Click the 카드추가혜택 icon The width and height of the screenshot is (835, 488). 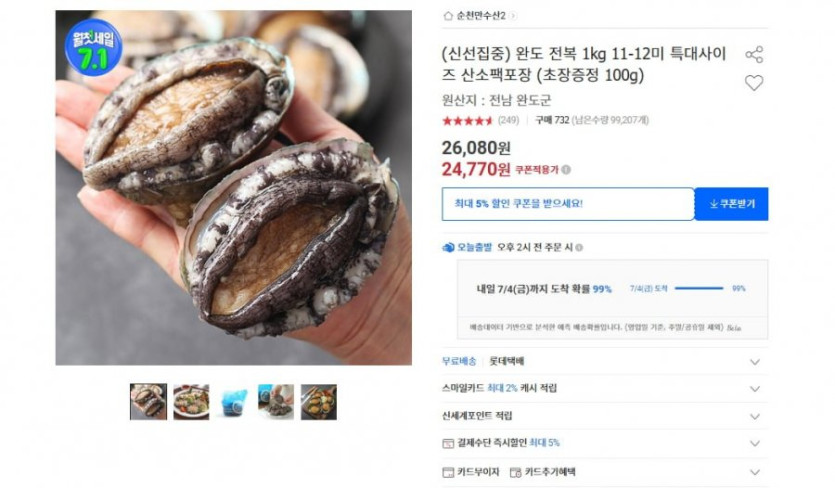pyautogui.click(x=515, y=472)
